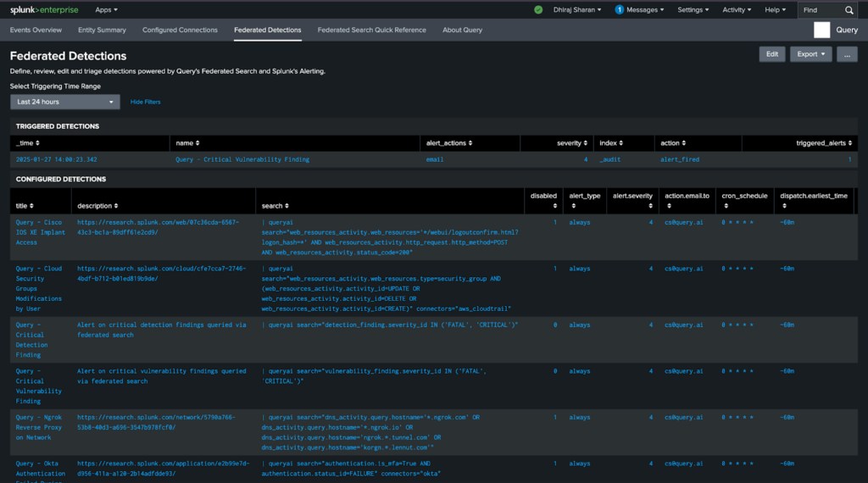This screenshot has width=868, height=483.
Task: Open the Dhiraj Sharan user menu
Action: pos(576,10)
